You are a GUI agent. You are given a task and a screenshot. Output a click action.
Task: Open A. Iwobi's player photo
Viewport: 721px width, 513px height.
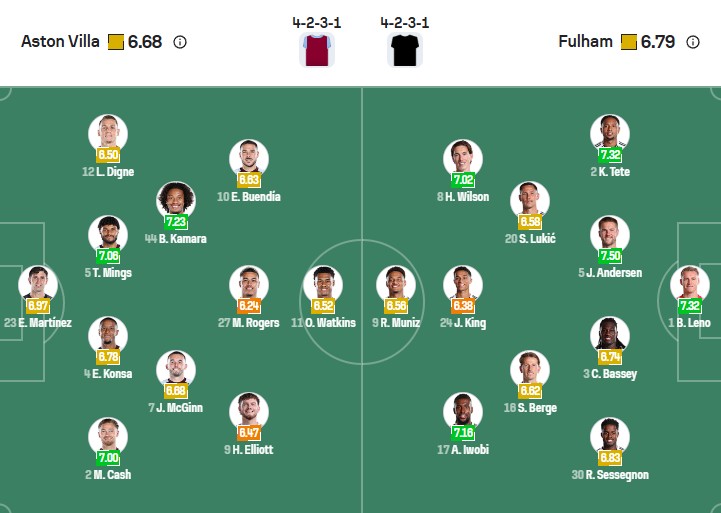click(463, 412)
